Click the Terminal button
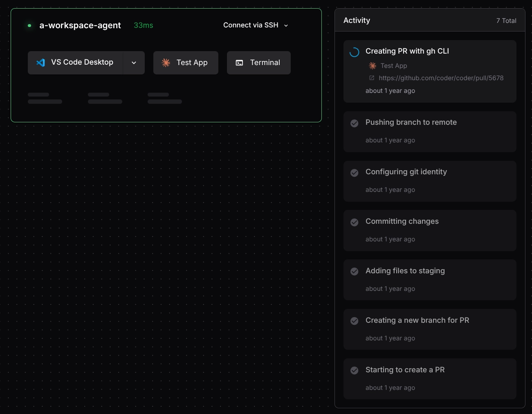This screenshot has width=532, height=414. [x=258, y=63]
